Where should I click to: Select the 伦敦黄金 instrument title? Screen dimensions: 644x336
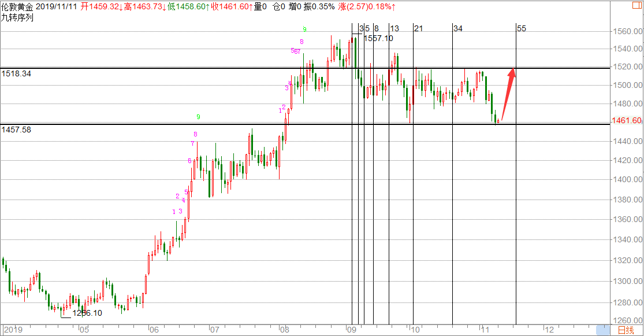17,7
